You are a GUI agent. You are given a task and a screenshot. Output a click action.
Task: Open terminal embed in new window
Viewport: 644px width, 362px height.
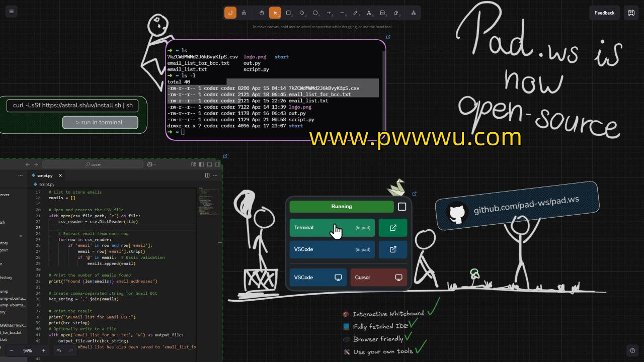pos(388,37)
